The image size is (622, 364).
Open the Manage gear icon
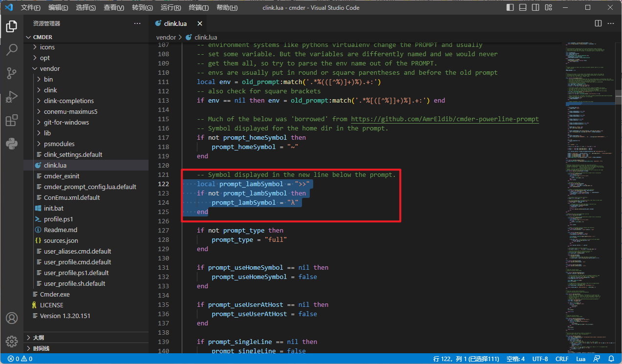(12, 342)
